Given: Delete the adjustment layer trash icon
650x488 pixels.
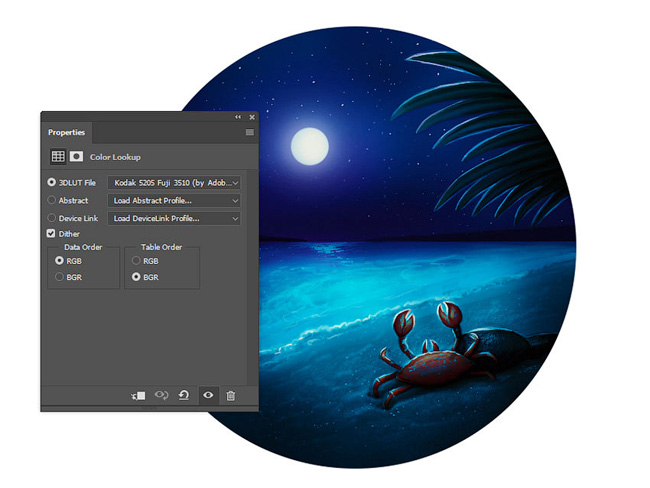Looking at the screenshot, I should [x=231, y=396].
